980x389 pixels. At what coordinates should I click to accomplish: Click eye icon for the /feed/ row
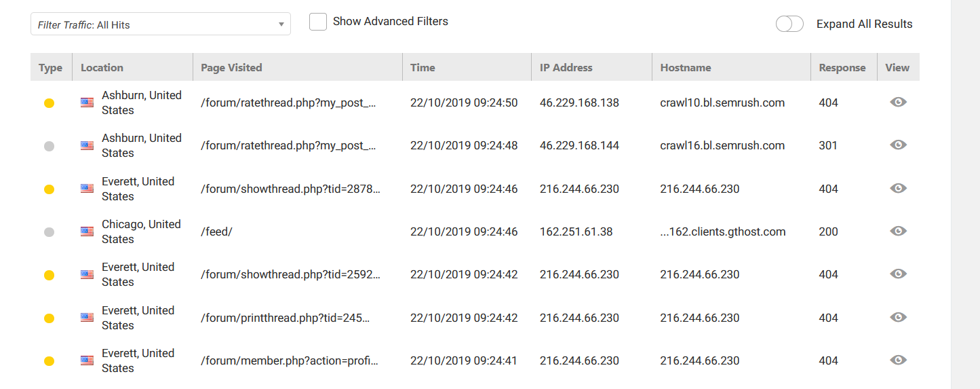coord(898,231)
